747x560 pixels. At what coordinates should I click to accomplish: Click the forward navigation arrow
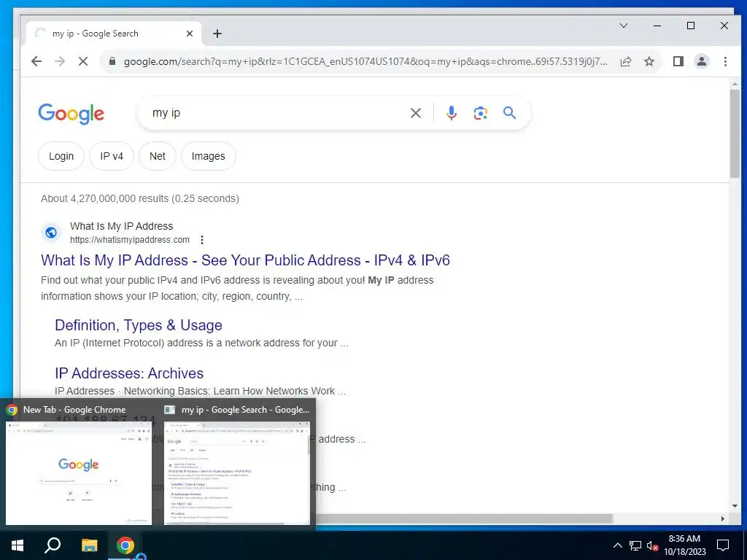[60, 61]
